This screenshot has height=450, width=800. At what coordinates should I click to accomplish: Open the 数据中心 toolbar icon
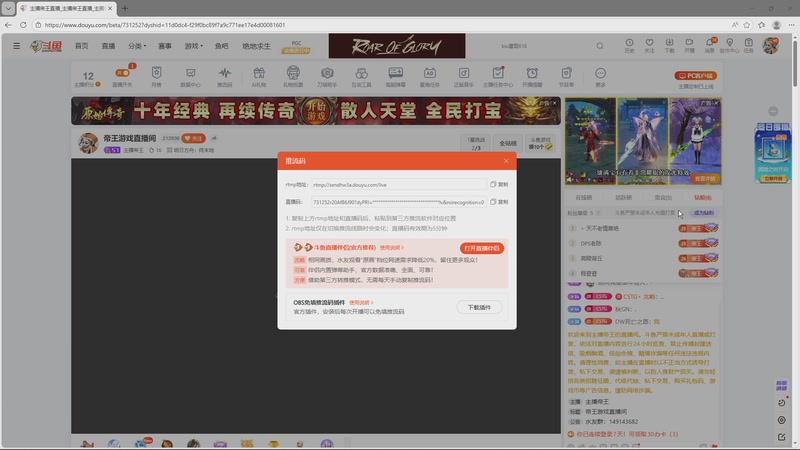click(x=190, y=77)
